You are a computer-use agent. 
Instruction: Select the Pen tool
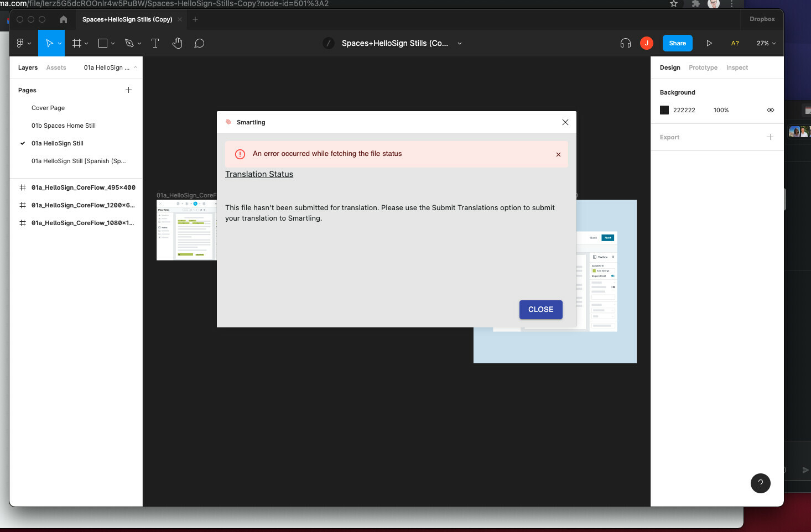tap(129, 43)
